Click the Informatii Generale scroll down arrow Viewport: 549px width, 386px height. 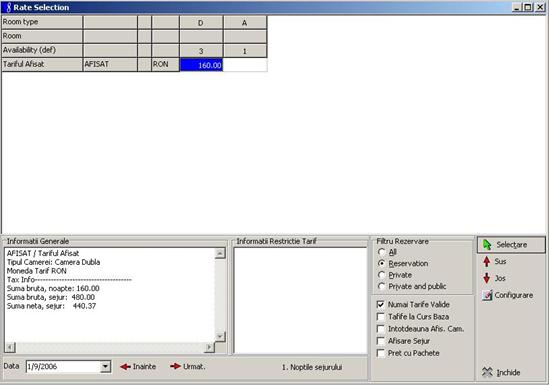[220, 337]
